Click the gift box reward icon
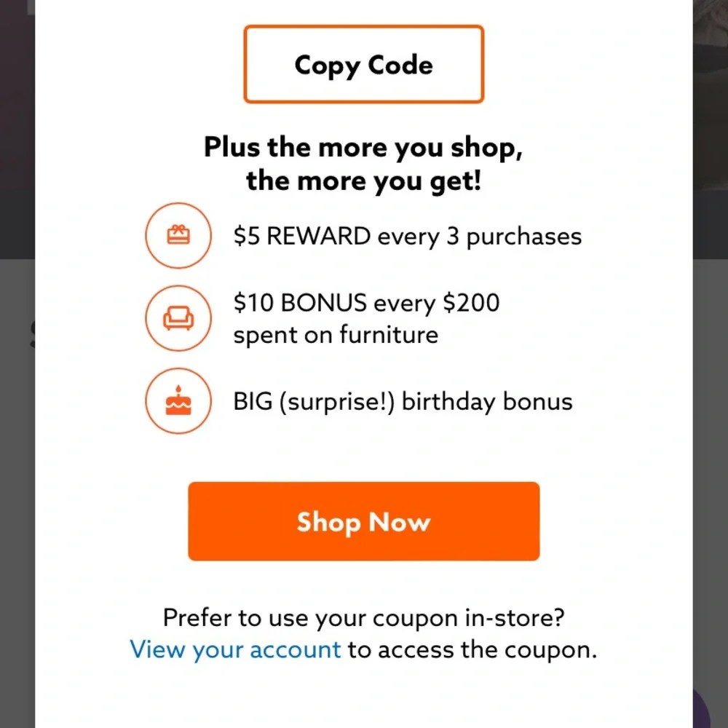 [178, 236]
